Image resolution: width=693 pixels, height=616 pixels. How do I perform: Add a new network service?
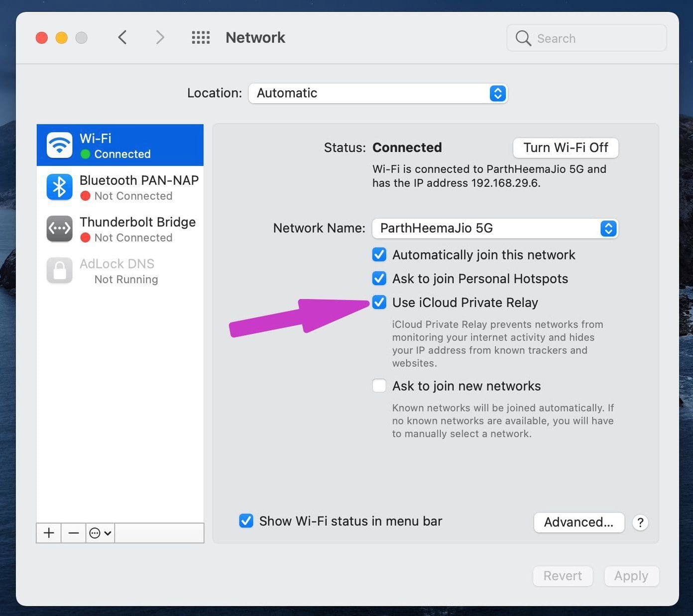coord(49,533)
